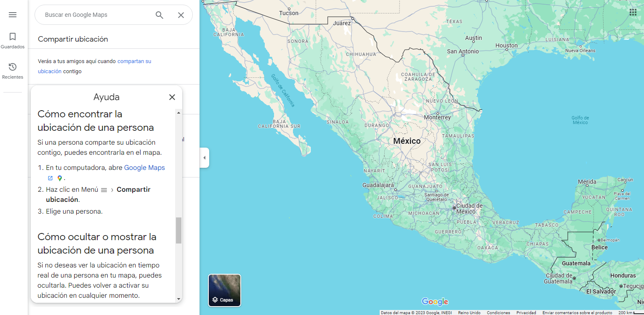Image resolution: width=644 pixels, height=315 pixels.
Task: Open the Capas layers thumbnail
Action: pos(225,290)
